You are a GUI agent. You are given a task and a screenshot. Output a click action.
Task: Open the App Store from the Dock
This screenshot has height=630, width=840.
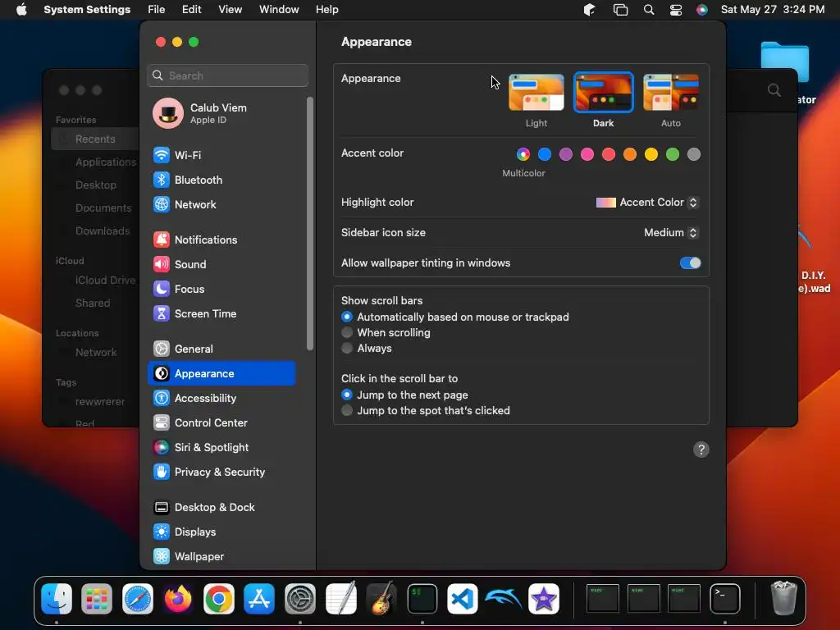[259, 598]
